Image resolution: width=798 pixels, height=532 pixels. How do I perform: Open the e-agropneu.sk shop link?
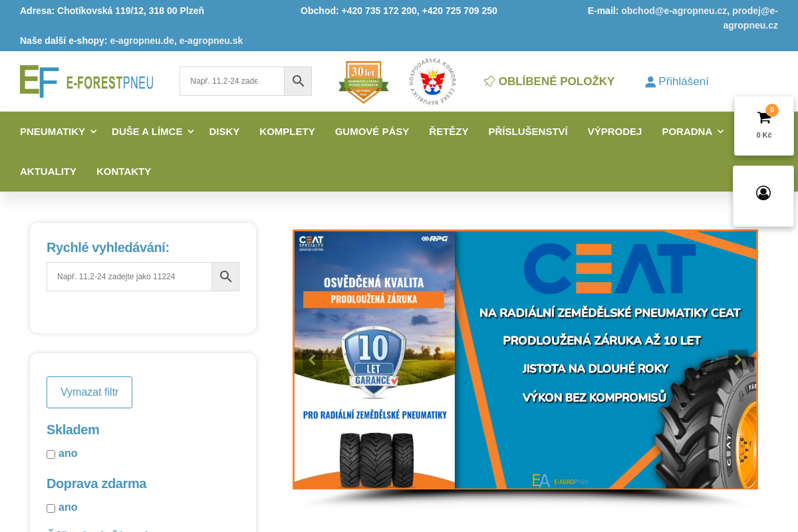[211, 41]
